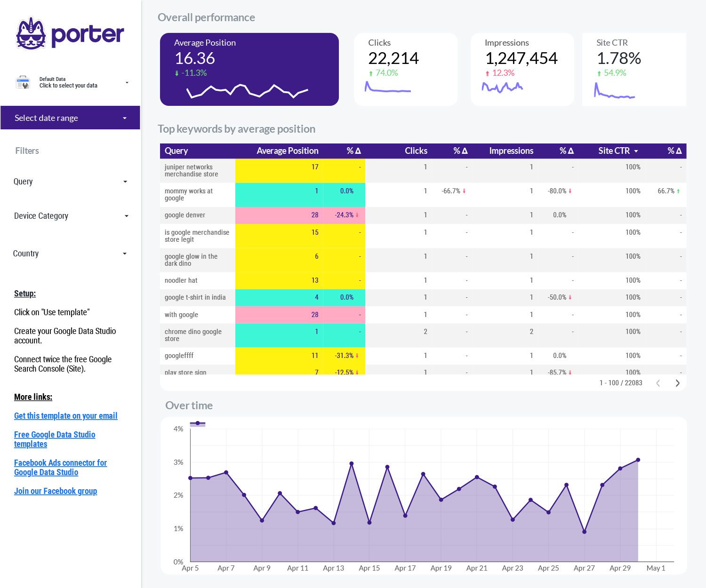Select the Average Position scorecard
Image resolution: width=706 pixels, height=588 pixels.
[249, 69]
